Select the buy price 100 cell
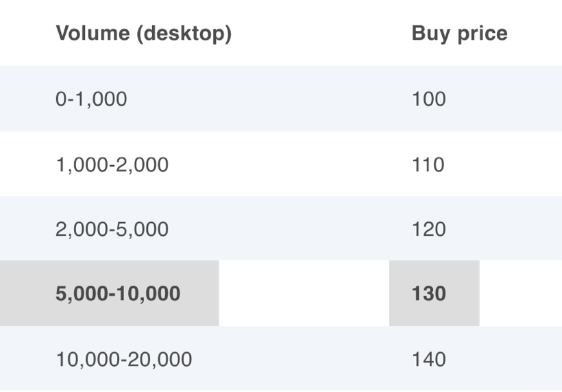 click(x=428, y=99)
